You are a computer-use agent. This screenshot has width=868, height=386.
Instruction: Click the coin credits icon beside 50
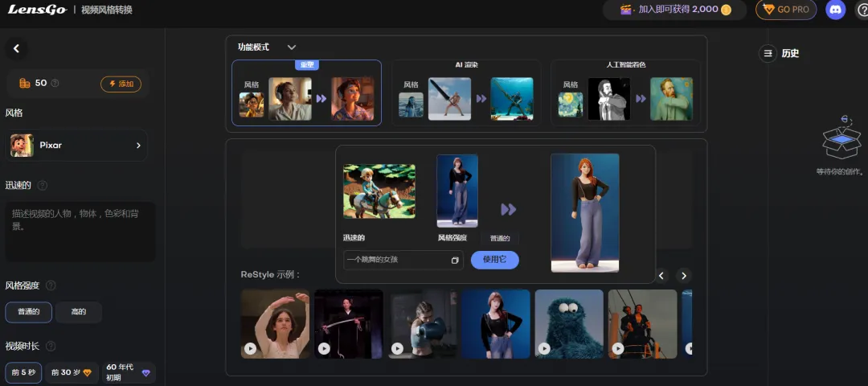tap(24, 83)
